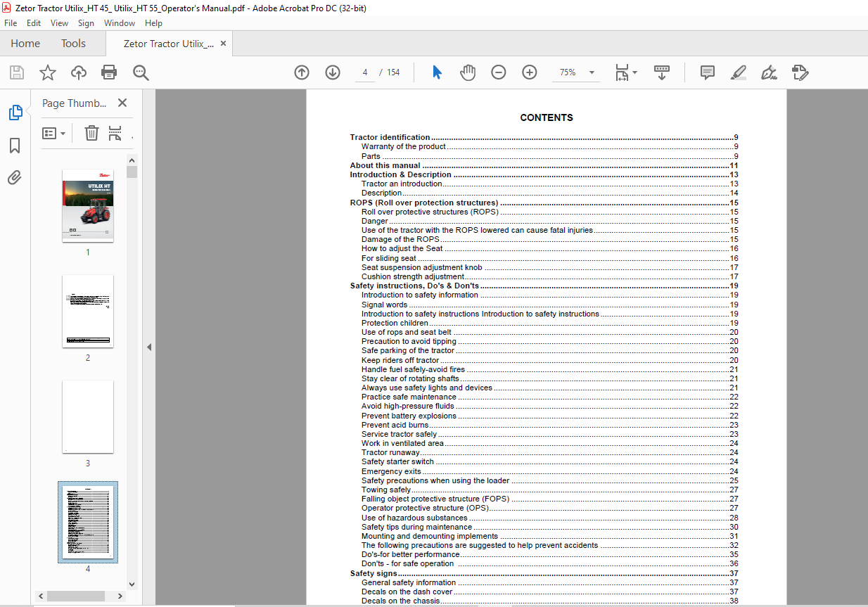
Task: Click 'Warranty of the product' entry
Action: 549,146
